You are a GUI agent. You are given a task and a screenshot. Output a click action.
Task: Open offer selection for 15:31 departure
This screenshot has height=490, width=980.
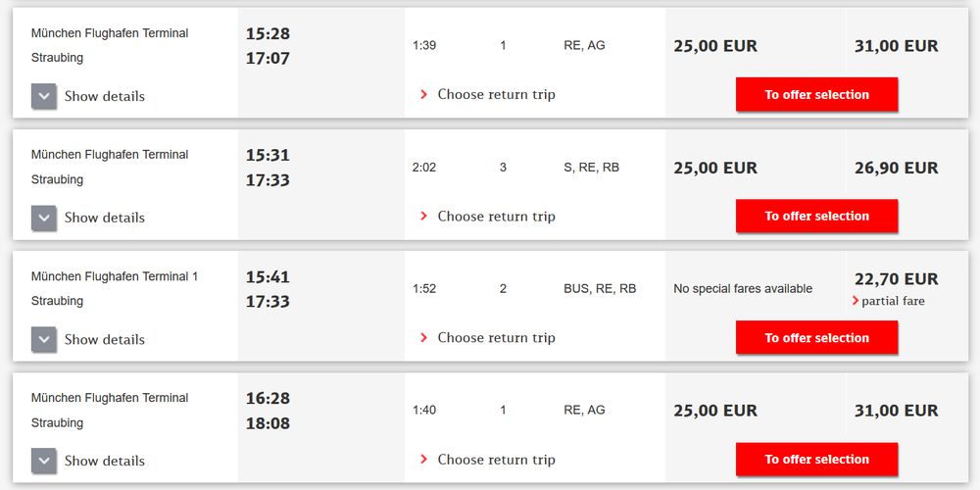(x=817, y=217)
